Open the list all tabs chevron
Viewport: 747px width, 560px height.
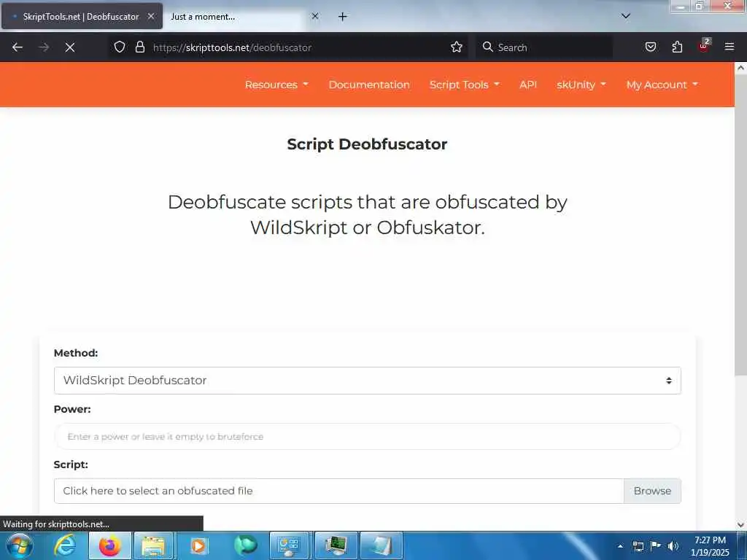point(626,16)
